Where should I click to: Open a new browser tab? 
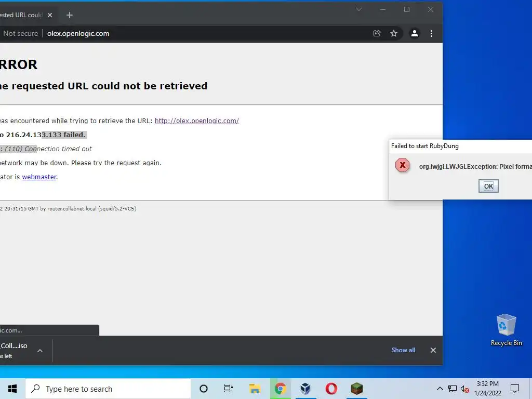(70, 15)
